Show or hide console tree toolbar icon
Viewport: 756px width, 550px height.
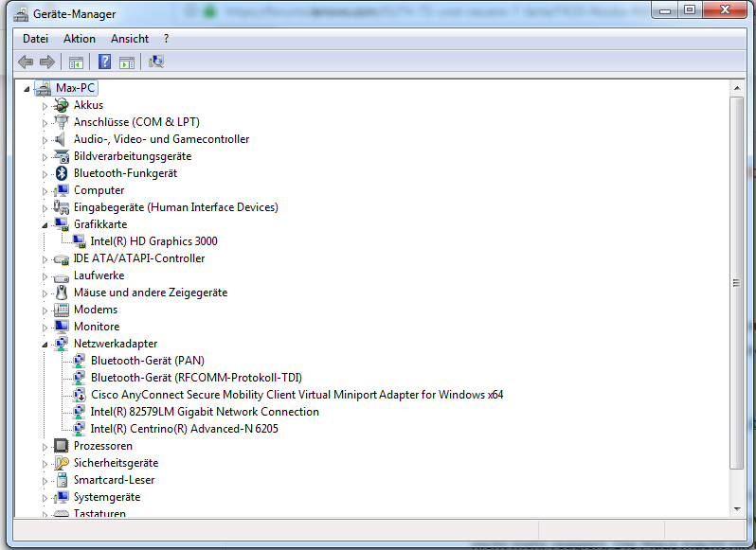[76, 62]
